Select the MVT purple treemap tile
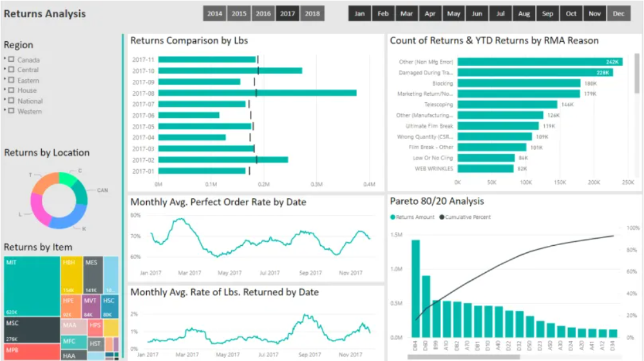This screenshot has width=644, height=361. pos(91,306)
